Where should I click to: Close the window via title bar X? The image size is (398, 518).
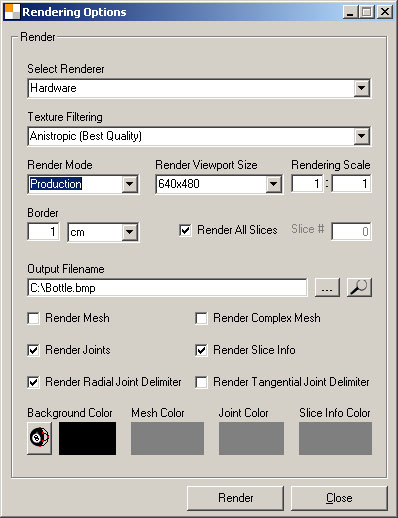pos(385,12)
